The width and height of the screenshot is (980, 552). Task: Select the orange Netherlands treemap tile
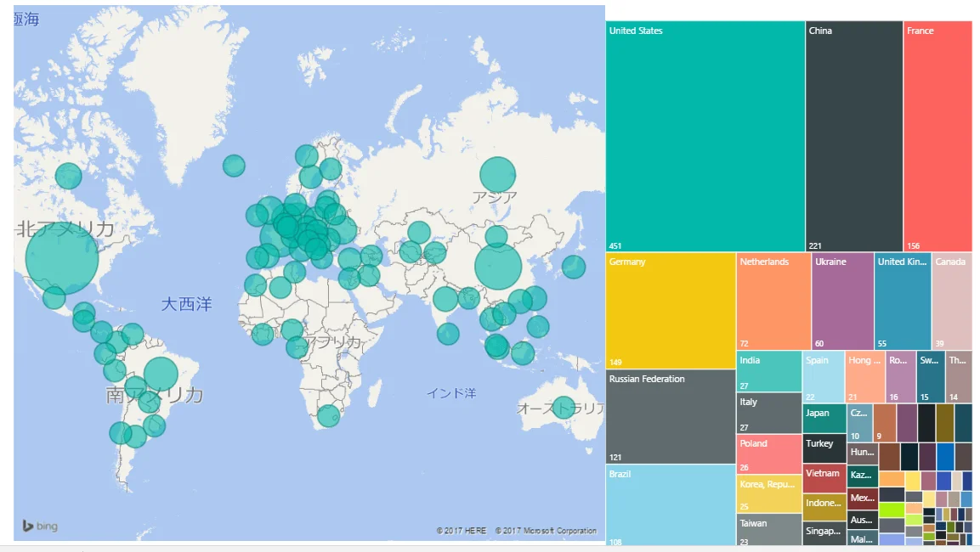point(773,301)
